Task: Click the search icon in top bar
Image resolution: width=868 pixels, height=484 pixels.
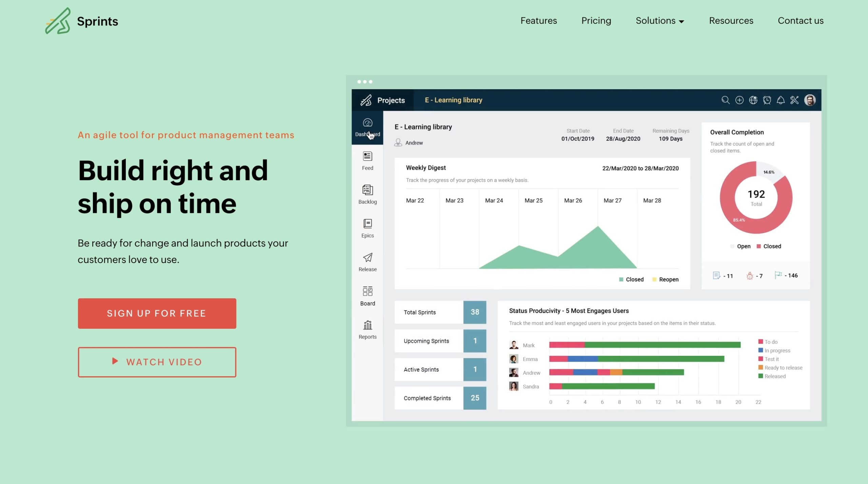Action: (x=725, y=100)
